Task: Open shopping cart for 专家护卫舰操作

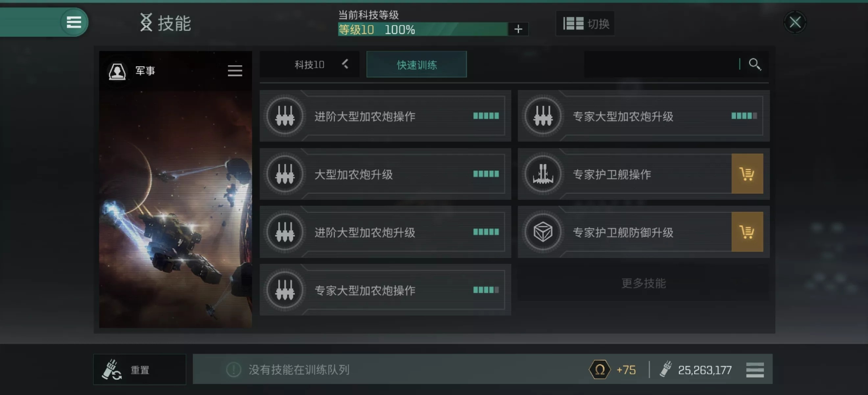Action: [747, 174]
